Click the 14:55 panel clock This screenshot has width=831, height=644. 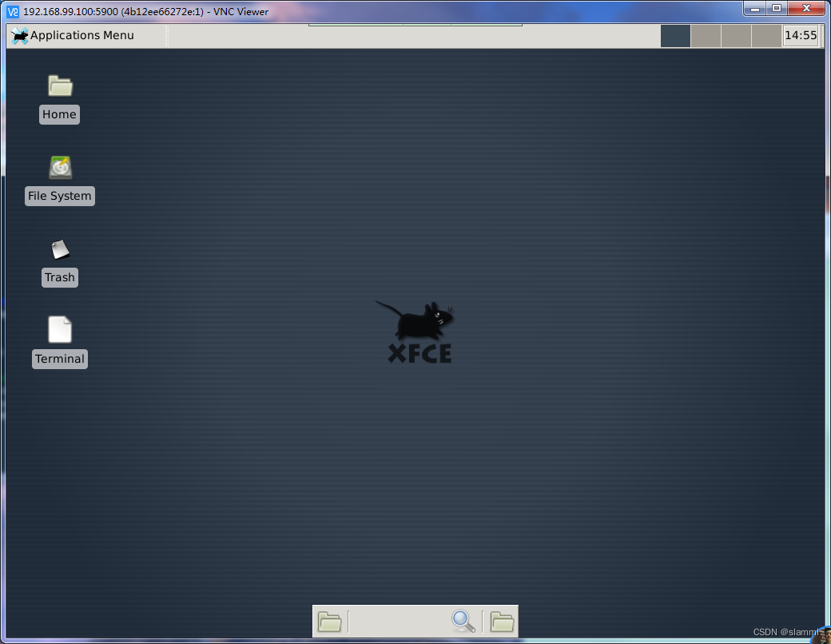[x=801, y=35]
